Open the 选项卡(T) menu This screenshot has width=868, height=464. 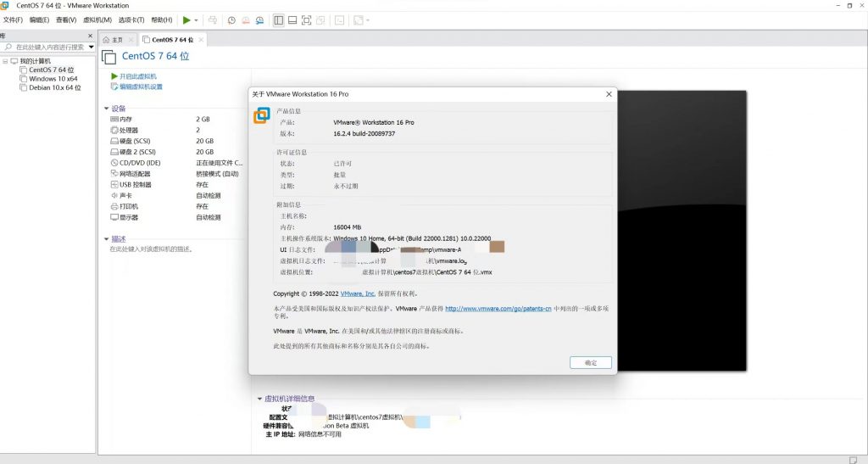point(131,20)
